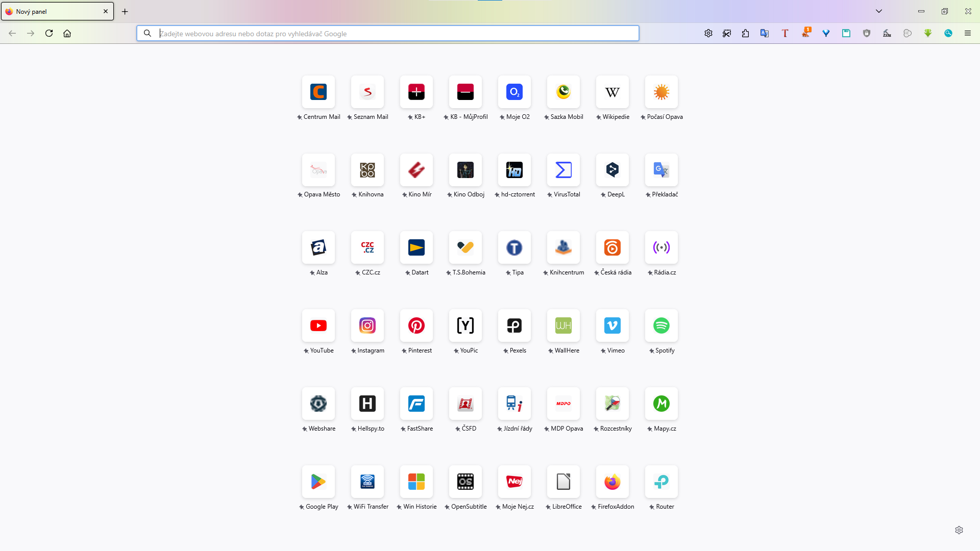Open the Jízdní řády timetable shortcut
Screen dimensions: 980x551
pyautogui.click(x=514, y=404)
